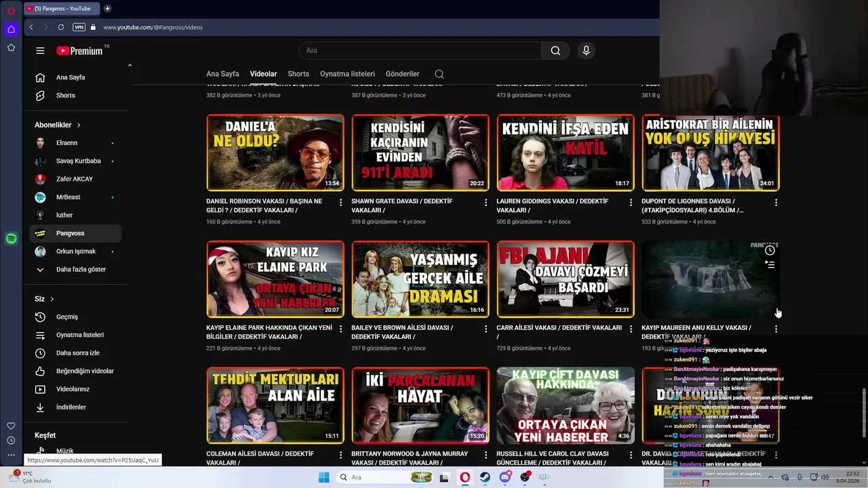Image resolution: width=868 pixels, height=488 pixels.
Task: Click the browser address bar URL
Action: pyautogui.click(x=153, y=27)
